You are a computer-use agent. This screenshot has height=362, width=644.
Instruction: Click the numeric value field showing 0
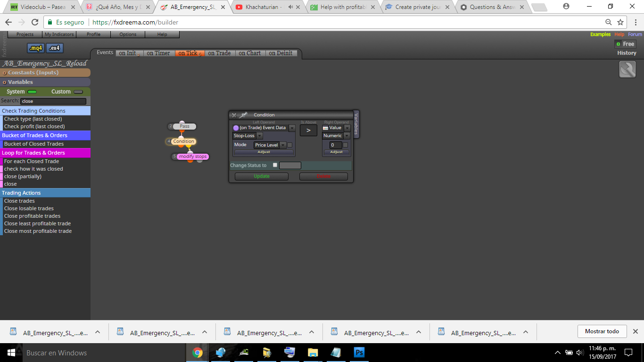coord(336,145)
